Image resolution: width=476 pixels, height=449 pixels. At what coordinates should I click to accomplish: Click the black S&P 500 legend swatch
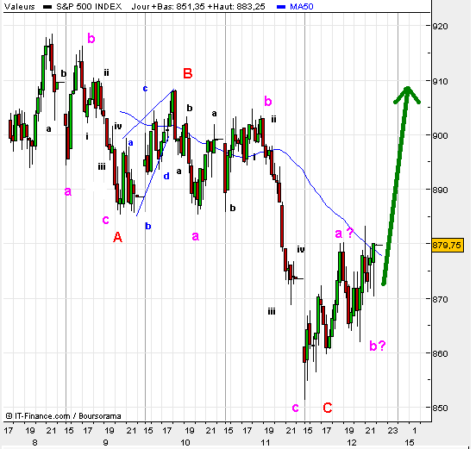coord(47,7)
